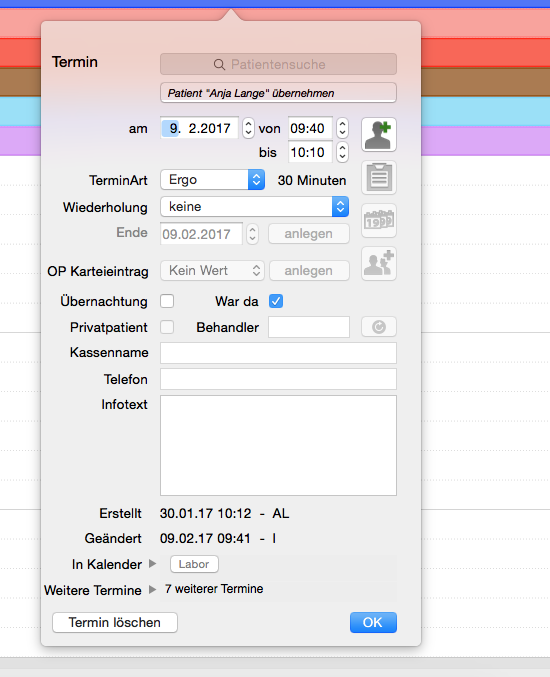Open the clipboard notes icon

pyautogui.click(x=379, y=178)
